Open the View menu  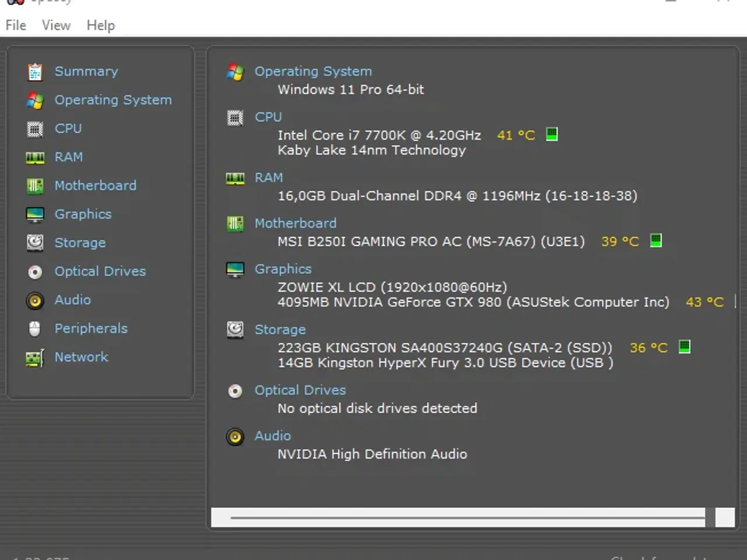click(x=55, y=25)
